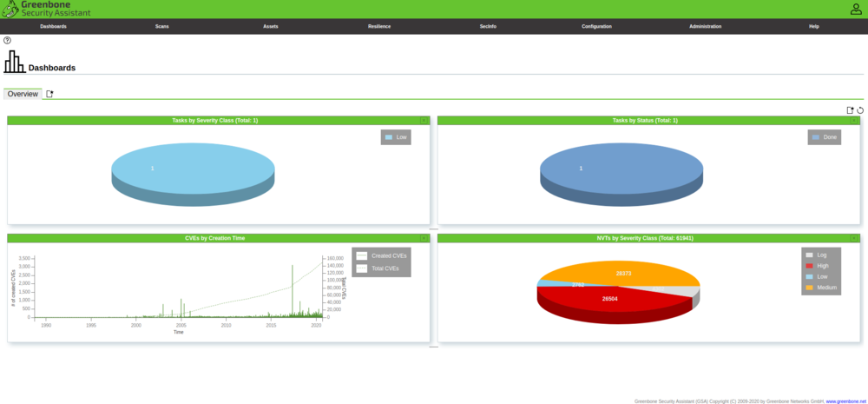Viewport: 868px width, 404px height.
Task: Open the Configuration menu
Action: (597, 27)
